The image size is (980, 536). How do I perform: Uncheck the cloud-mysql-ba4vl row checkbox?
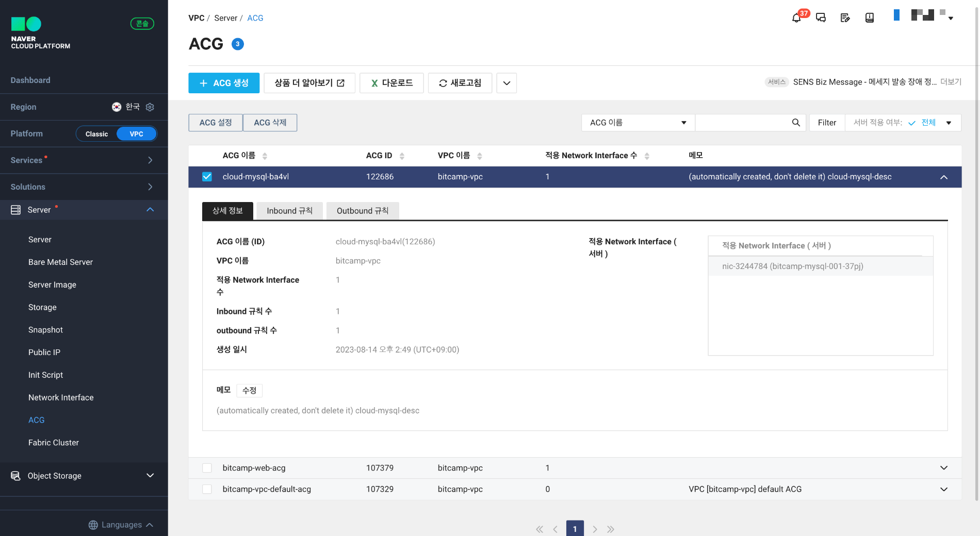click(x=207, y=177)
